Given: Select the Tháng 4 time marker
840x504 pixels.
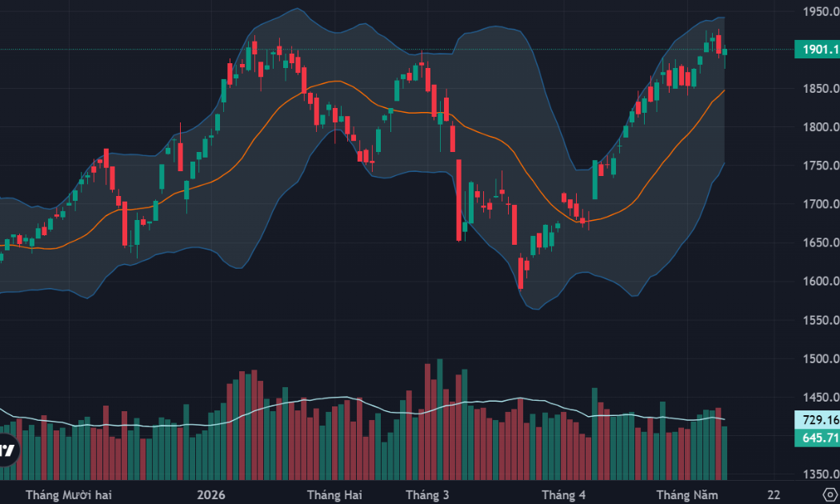Looking at the screenshot, I should click(563, 495).
